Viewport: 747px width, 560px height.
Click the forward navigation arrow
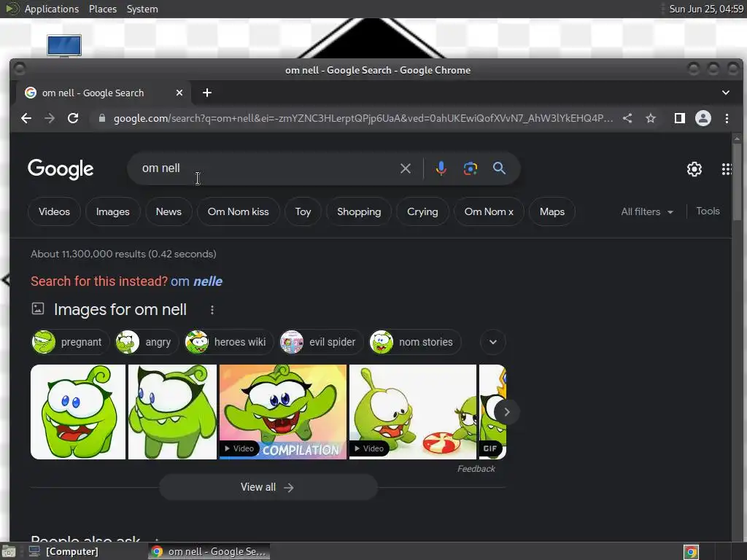[x=50, y=118]
